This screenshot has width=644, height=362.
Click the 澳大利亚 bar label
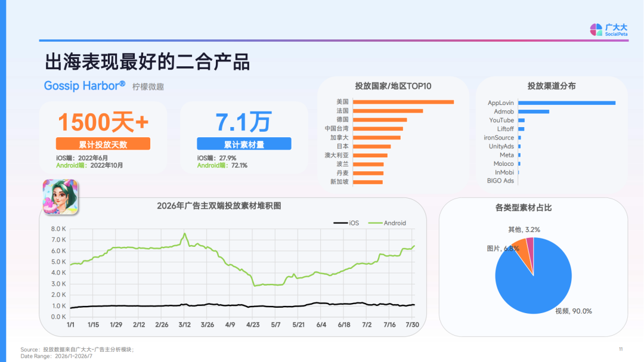pyautogui.click(x=336, y=155)
